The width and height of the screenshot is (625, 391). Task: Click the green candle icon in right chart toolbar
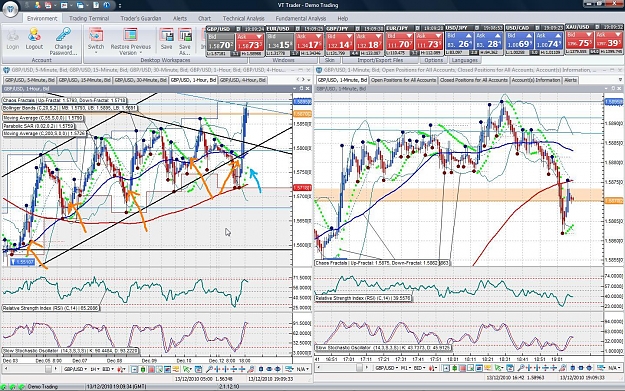[x=454, y=369]
